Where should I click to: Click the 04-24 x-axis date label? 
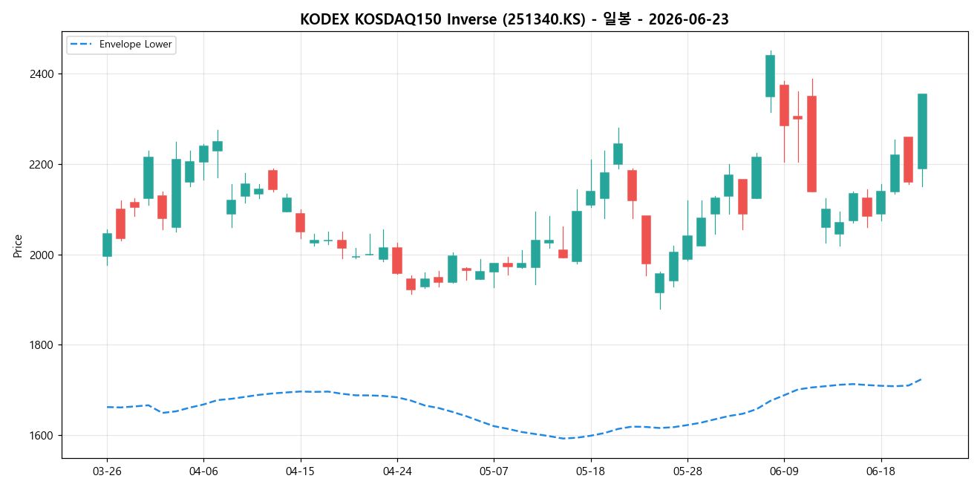click(x=397, y=471)
